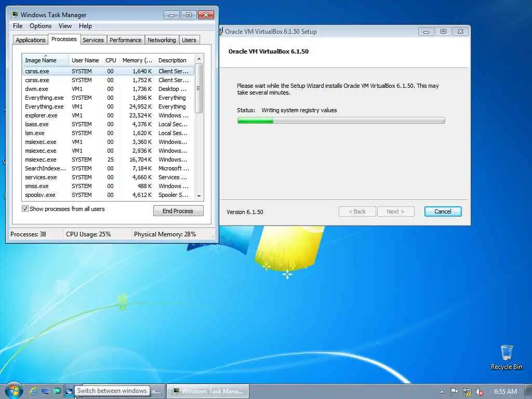Open the Networking tab

(162, 40)
